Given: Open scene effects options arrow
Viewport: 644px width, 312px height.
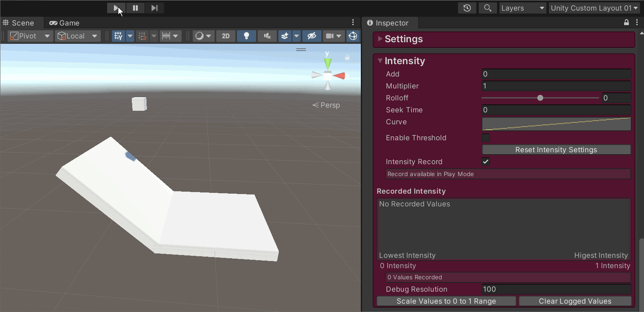Looking at the screenshot, I should tap(296, 36).
